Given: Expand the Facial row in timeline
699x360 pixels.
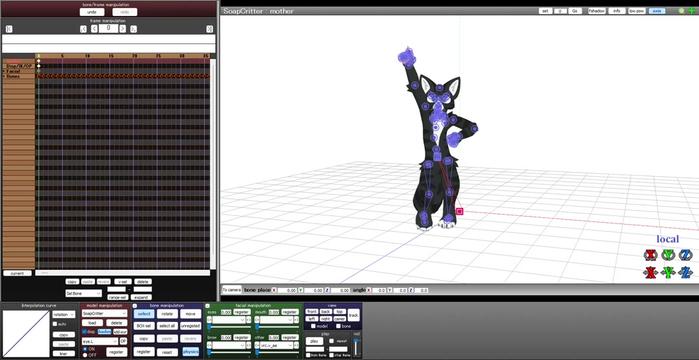Looking at the screenshot, I should click(x=4, y=71).
